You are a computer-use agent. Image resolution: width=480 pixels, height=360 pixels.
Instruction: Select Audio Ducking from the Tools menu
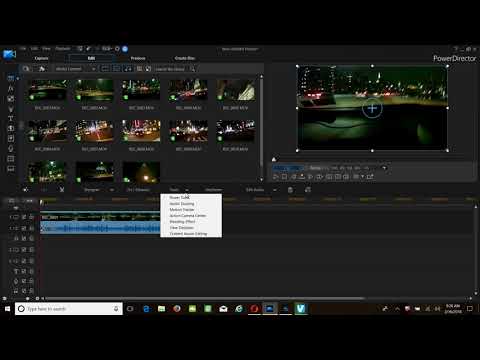[x=191, y=203]
